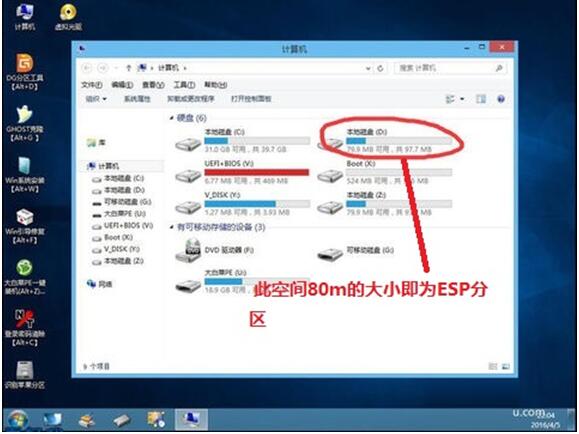This screenshot has height=434, width=579.
Task: Click 系统属性 in the command bar
Action: click(x=137, y=99)
